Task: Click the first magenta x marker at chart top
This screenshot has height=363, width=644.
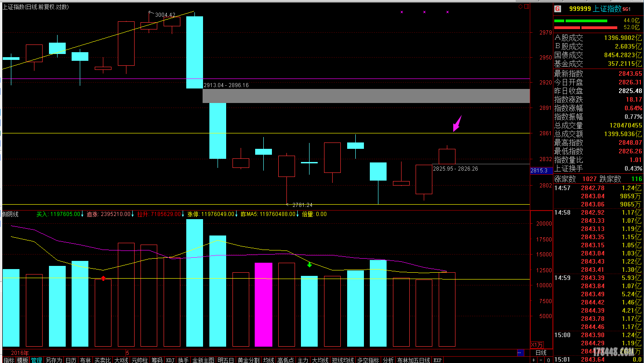Action: 402,12
